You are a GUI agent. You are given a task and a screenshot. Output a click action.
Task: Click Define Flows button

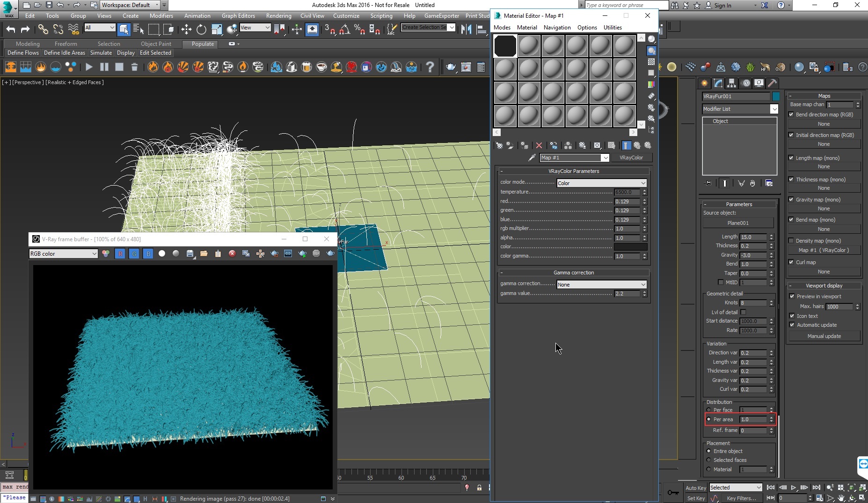pos(23,53)
